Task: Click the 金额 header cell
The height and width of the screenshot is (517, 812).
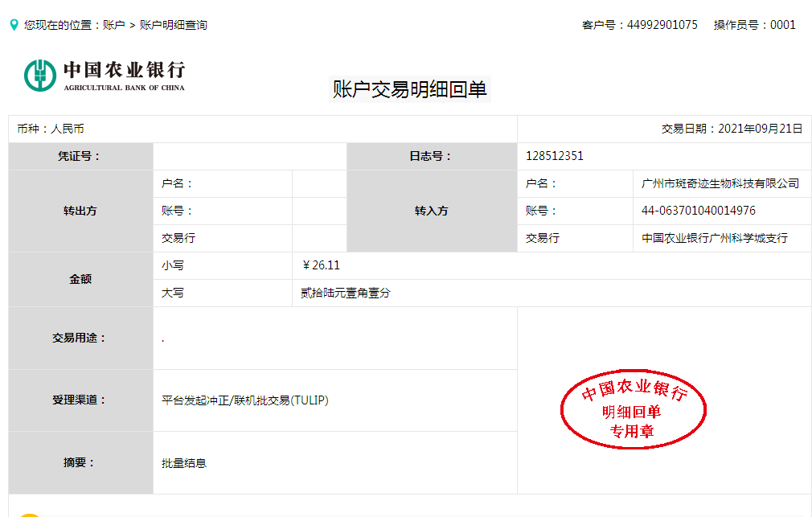Action: tap(80, 279)
